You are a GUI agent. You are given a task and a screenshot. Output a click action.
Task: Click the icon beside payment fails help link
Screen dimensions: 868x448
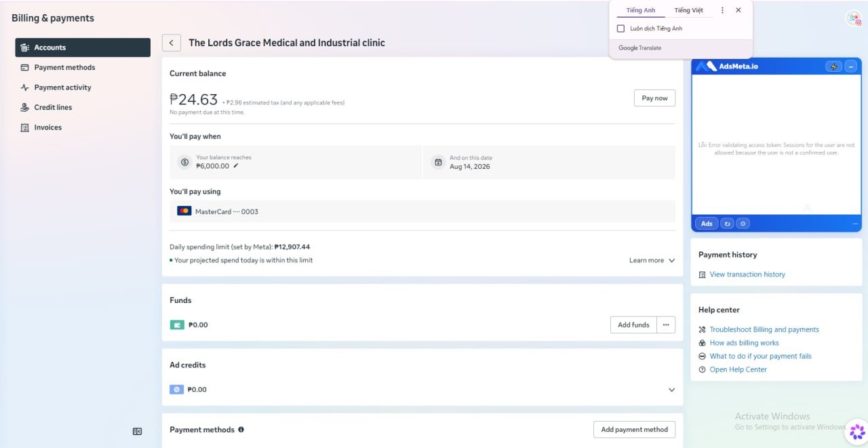(x=702, y=356)
